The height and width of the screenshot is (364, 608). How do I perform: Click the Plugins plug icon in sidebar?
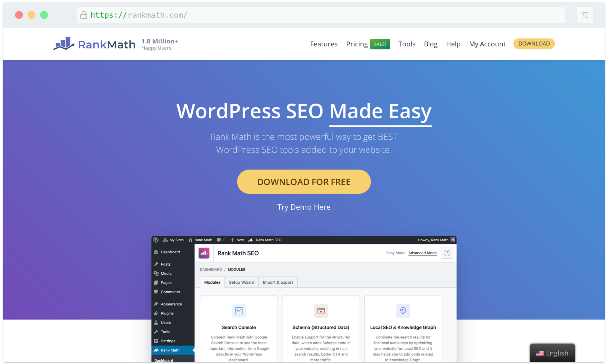click(x=156, y=313)
